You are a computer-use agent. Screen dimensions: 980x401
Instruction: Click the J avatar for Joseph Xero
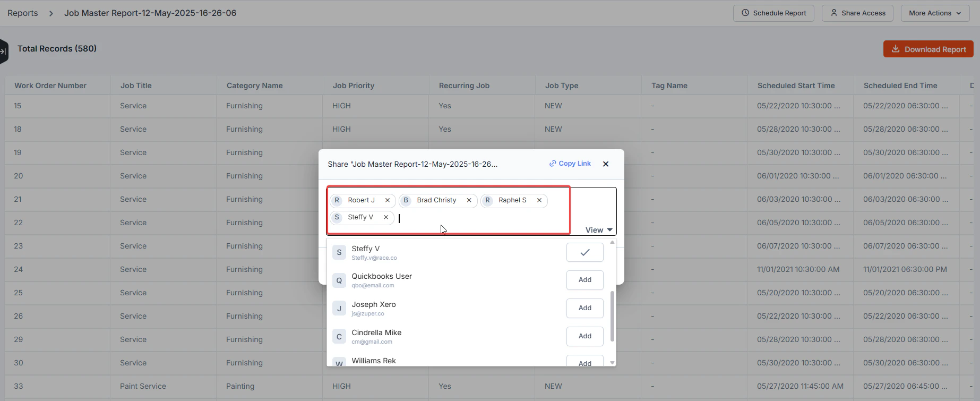pyautogui.click(x=339, y=308)
